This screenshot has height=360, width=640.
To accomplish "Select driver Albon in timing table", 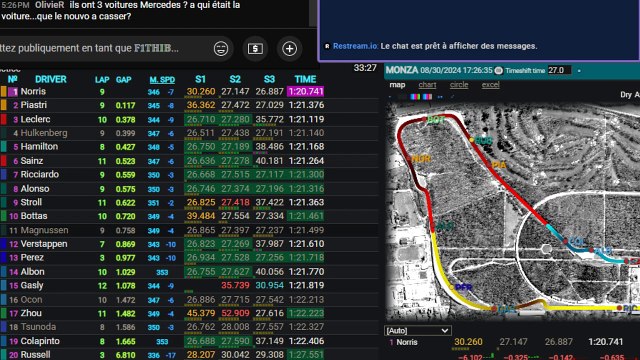I will 32,272.
